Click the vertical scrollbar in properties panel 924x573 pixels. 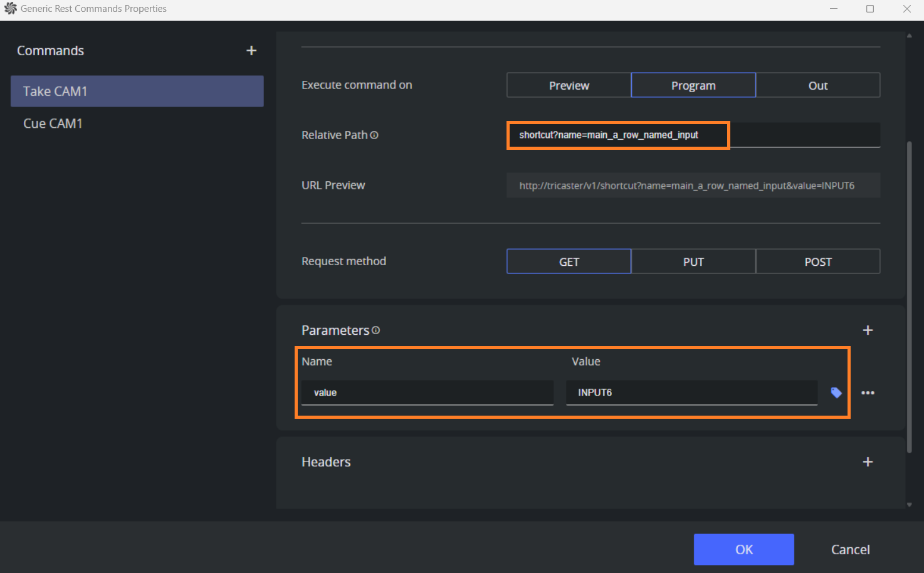[909, 295]
